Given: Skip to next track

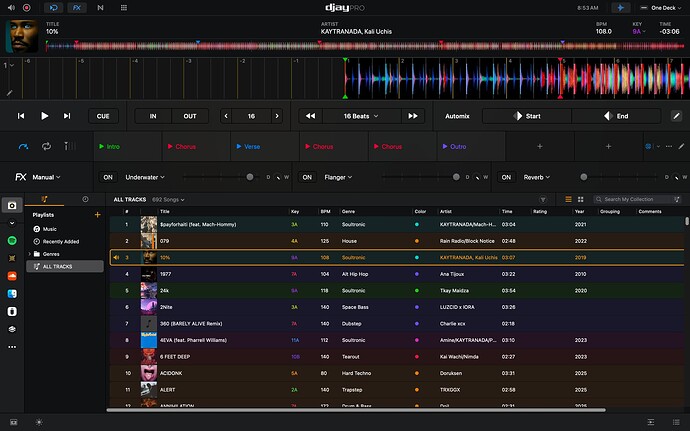Looking at the screenshot, I should 67,116.
